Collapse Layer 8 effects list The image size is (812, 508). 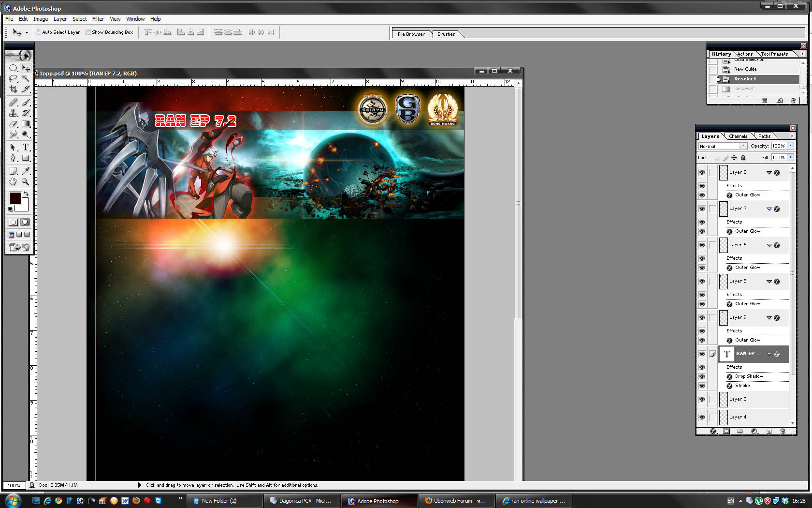tap(769, 173)
